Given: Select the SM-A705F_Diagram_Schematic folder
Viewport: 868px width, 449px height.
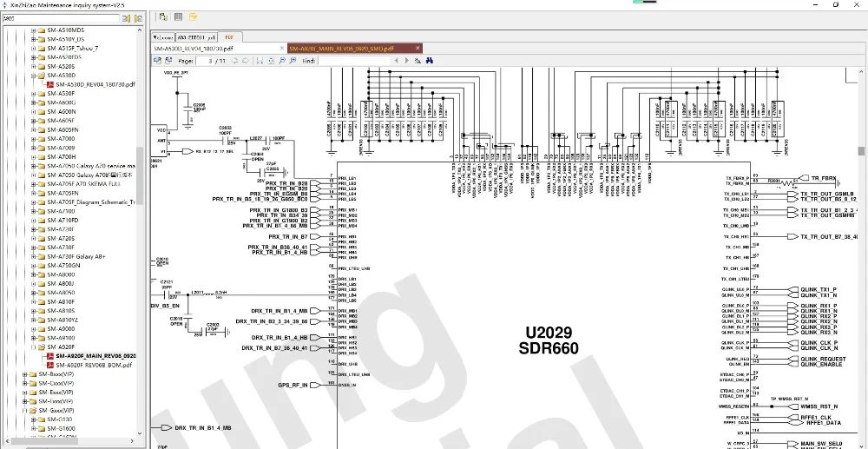Looking at the screenshot, I should [91, 202].
